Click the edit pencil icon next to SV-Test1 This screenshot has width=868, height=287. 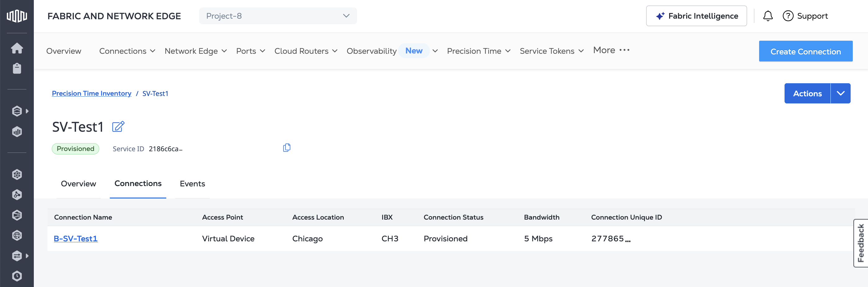click(x=118, y=127)
